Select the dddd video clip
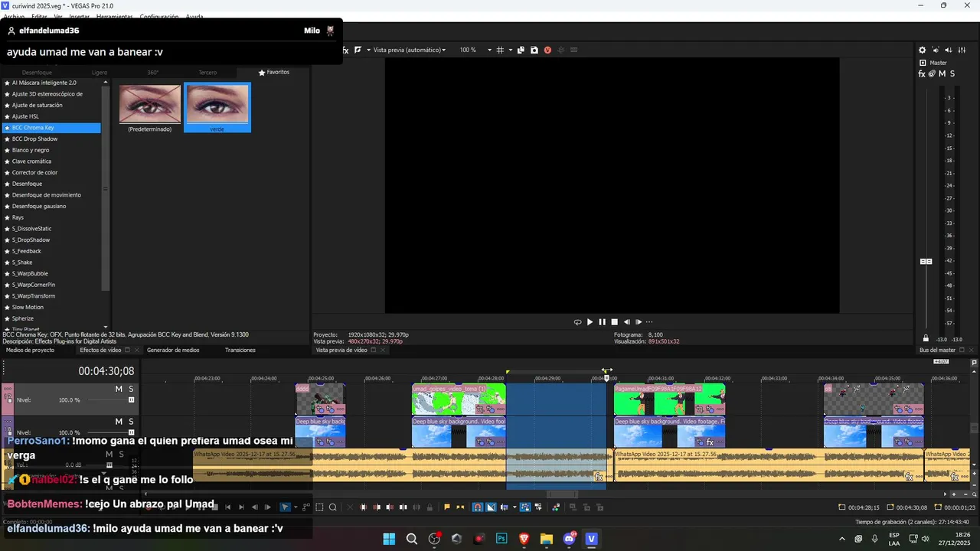Image resolution: width=980 pixels, height=551 pixels. [x=321, y=399]
